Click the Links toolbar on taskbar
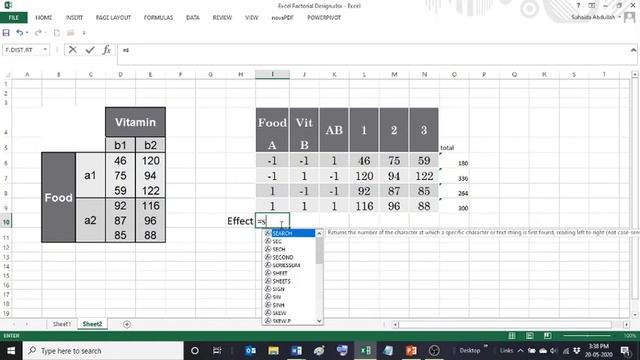 [506, 351]
